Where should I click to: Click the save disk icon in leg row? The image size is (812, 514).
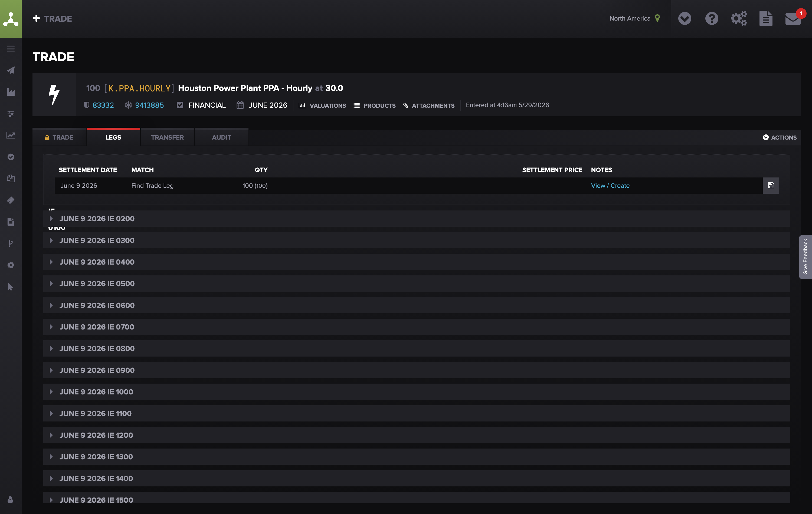(x=771, y=185)
